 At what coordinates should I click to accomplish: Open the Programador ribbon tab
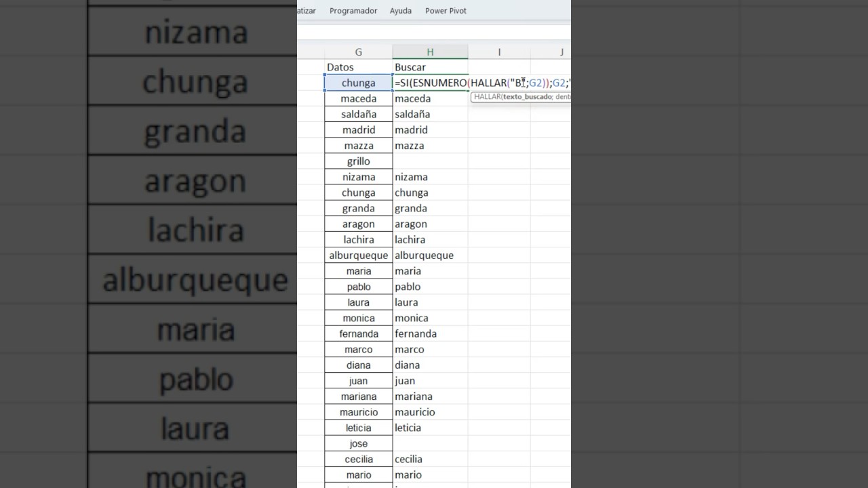click(x=353, y=11)
